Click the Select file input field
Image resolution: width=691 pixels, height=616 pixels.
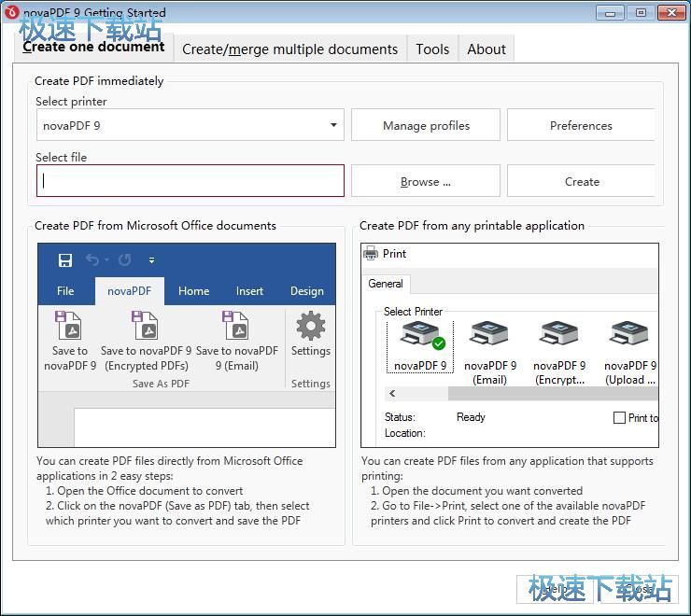190,181
